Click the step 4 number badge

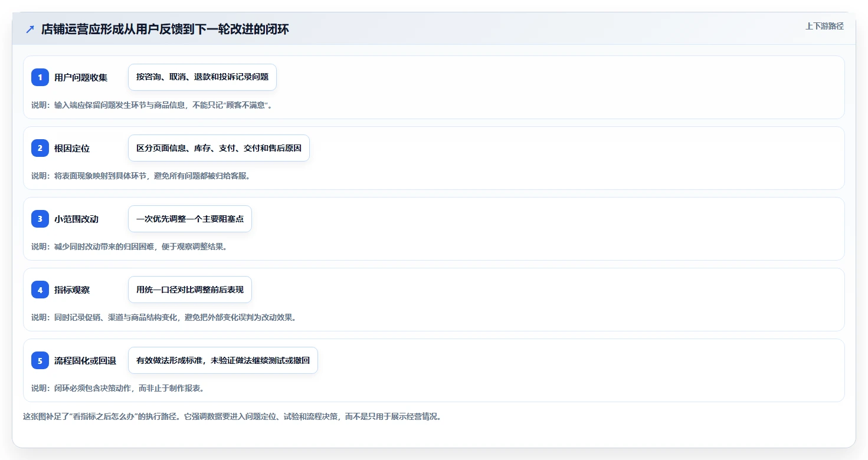tap(40, 290)
